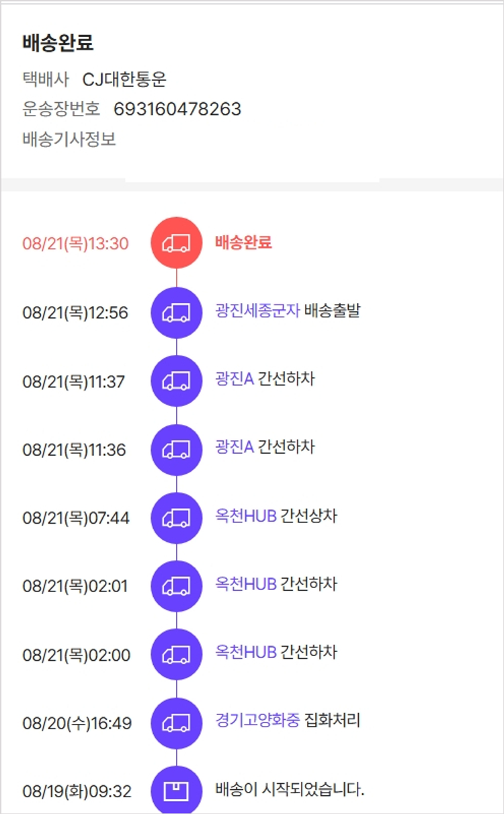Click truck icon for 08/21 11:37 entry
This screenshot has width=504, height=814.
click(176, 381)
